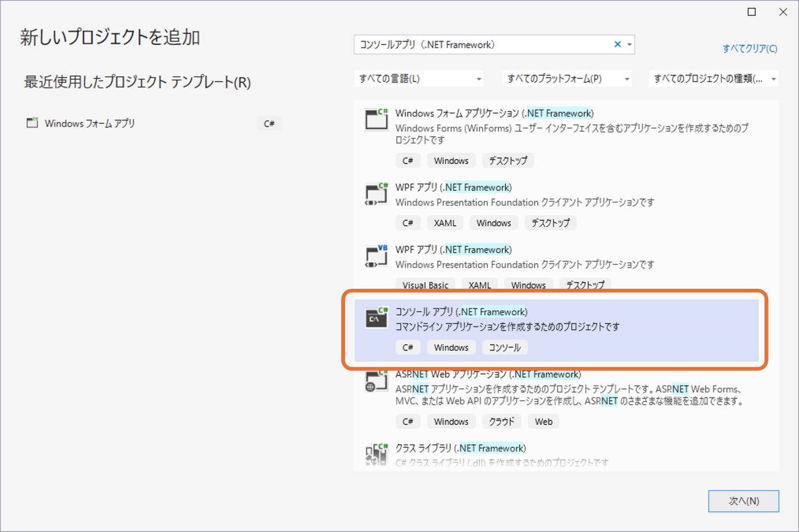This screenshot has height=532, width=799.
Task: Click the Windows tag under コンソール アプリ
Action: (x=451, y=347)
